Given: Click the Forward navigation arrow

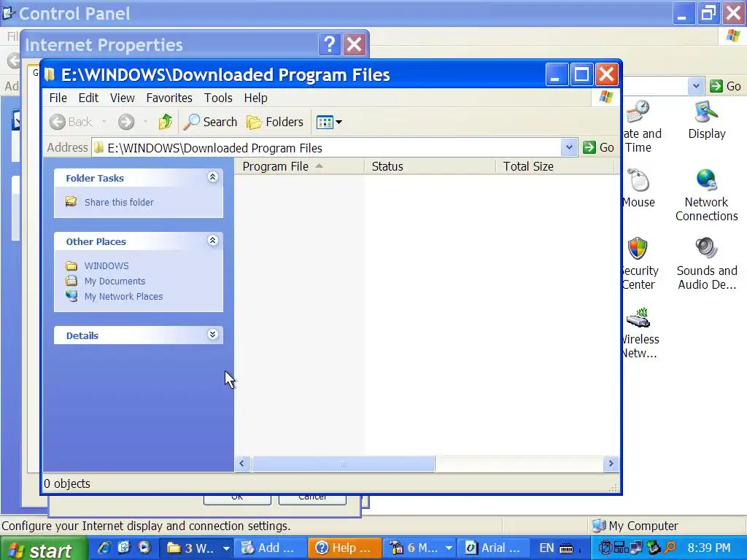Looking at the screenshot, I should pyautogui.click(x=126, y=122).
